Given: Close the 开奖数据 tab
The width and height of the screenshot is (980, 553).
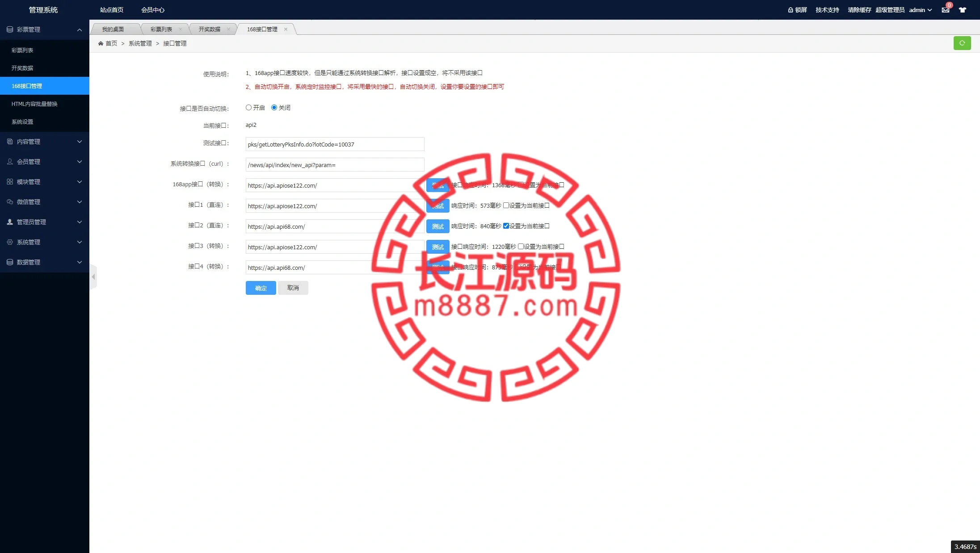Looking at the screenshot, I should pyautogui.click(x=229, y=29).
